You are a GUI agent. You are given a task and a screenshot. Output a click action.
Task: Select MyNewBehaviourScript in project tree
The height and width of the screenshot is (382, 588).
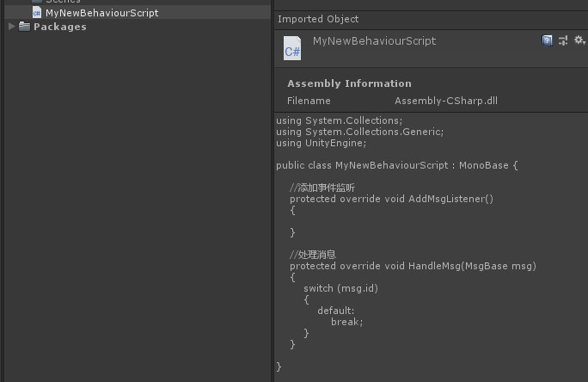101,13
